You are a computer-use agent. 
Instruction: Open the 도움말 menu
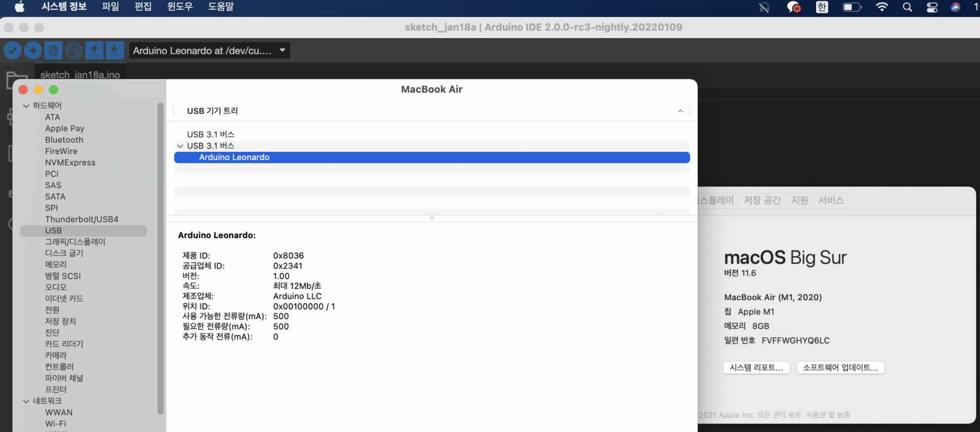click(221, 7)
